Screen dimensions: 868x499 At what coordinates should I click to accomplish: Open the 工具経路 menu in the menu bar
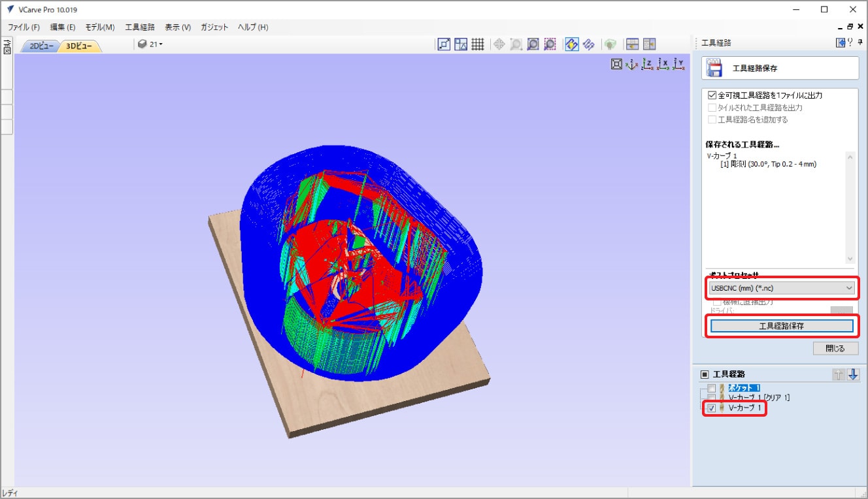coord(140,27)
